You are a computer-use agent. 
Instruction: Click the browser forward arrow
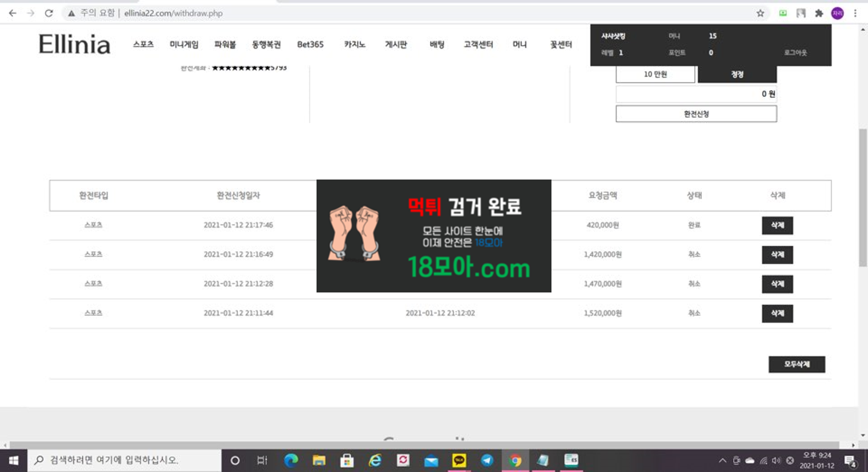[x=31, y=13]
